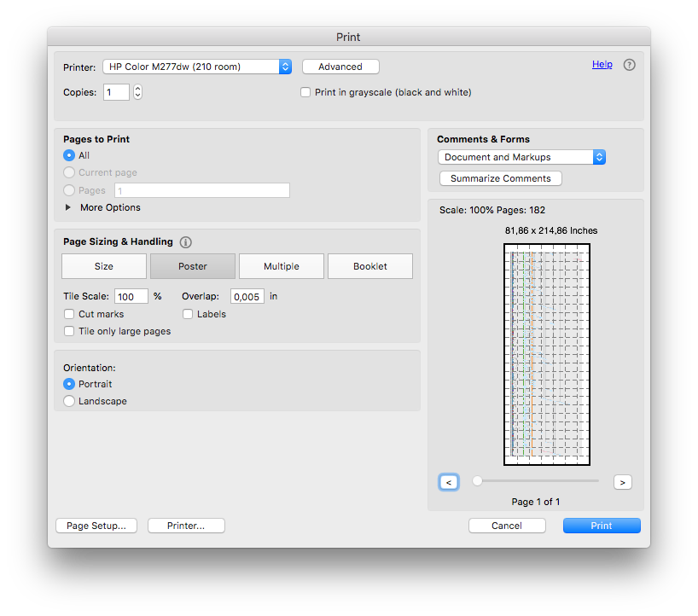
Task: Click the Page Sizing & Handling info icon
Action: pyautogui.click(x=185, y=242)
